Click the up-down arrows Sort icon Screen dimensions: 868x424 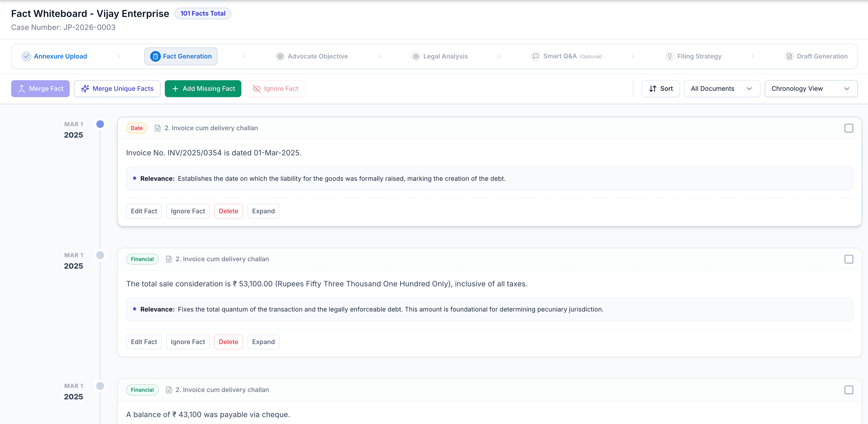coord(653,88)
